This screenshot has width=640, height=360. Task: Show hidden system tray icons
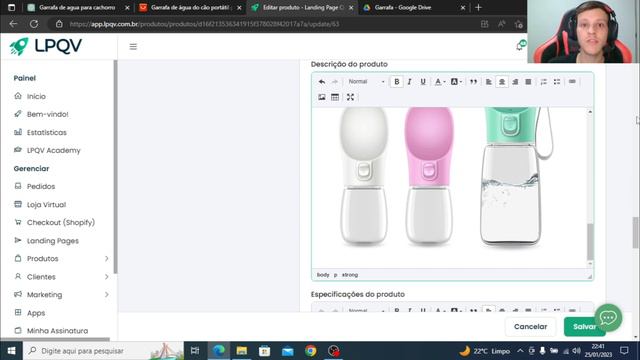click(x=520, y=351)
